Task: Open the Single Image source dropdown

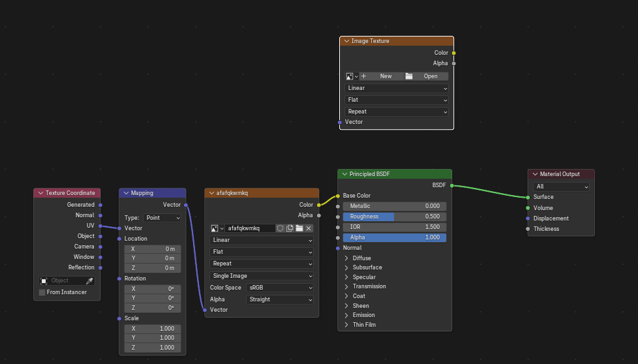Action: point(262,276)
